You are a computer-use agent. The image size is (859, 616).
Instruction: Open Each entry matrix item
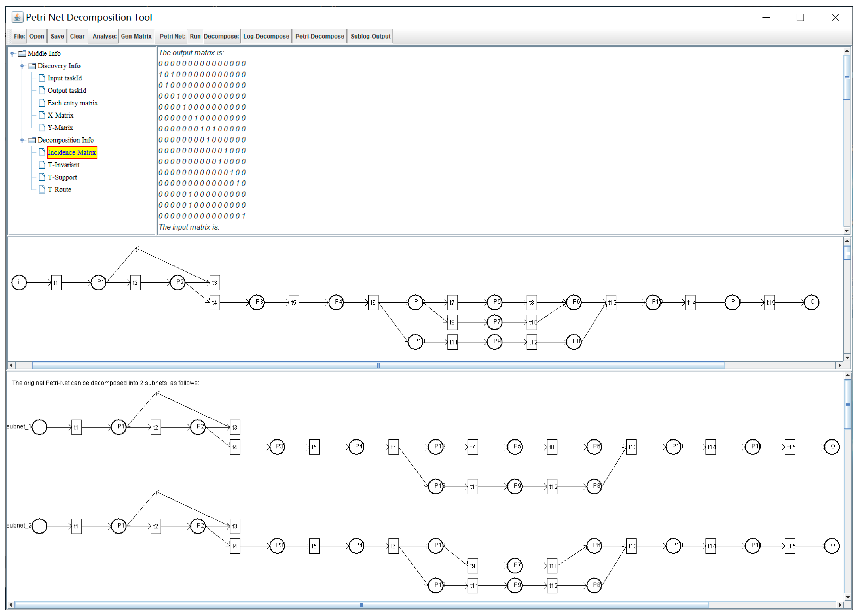[72, 103]
